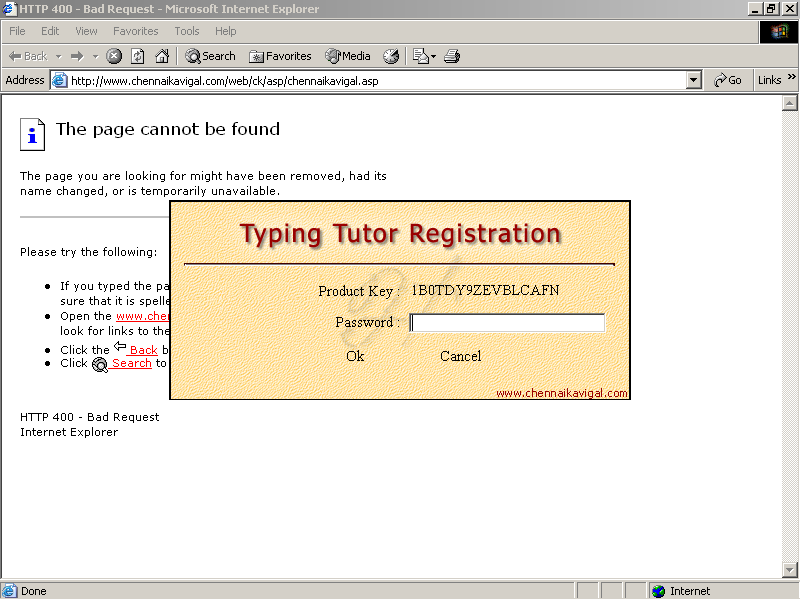Click the Internet zone status bar icon

659,591
